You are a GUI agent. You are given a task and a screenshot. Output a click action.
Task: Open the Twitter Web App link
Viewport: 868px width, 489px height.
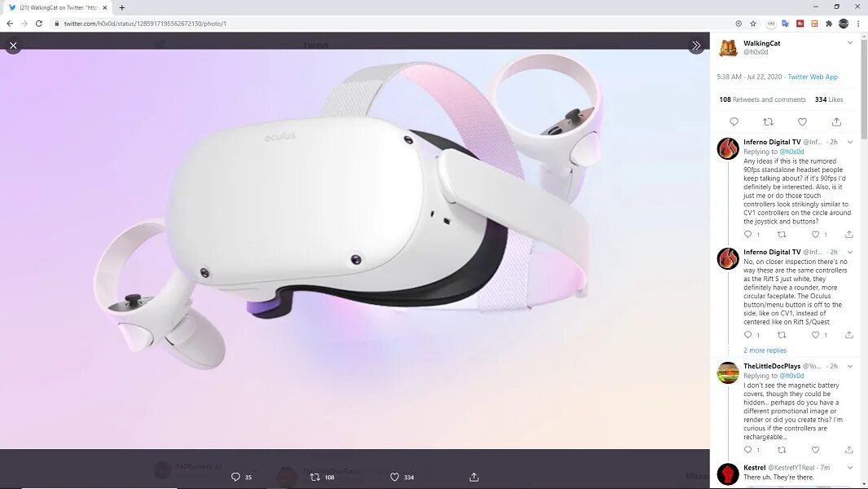point(813,77)
